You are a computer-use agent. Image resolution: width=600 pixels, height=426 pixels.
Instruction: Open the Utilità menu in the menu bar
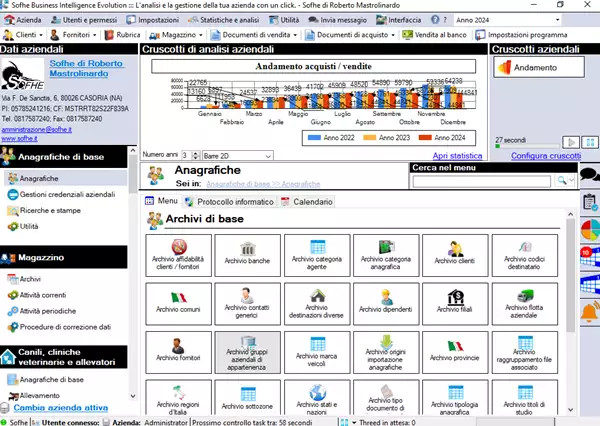pos(284,20)
